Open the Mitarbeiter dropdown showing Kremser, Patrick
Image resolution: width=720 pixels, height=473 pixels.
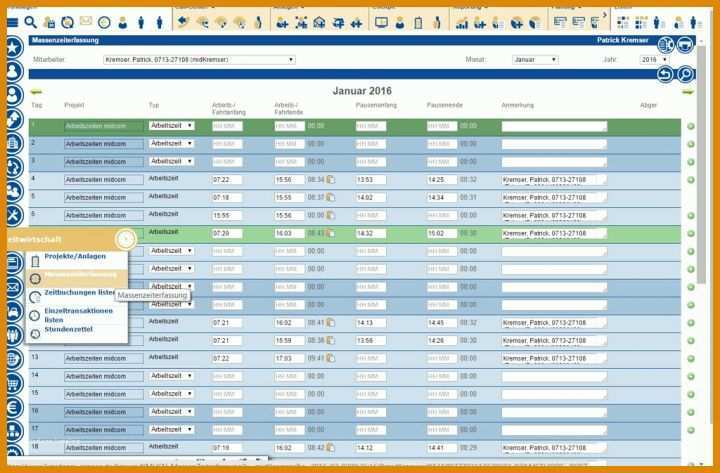[199, 60]
